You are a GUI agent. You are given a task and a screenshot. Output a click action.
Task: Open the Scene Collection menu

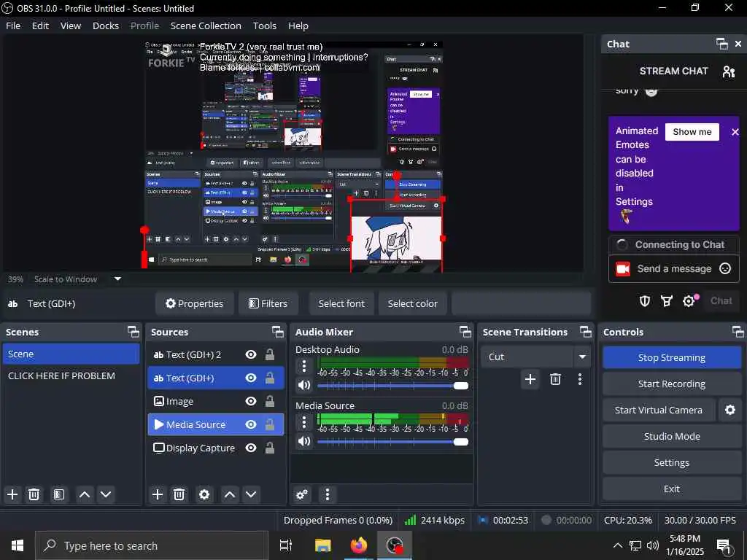(206, 26)
